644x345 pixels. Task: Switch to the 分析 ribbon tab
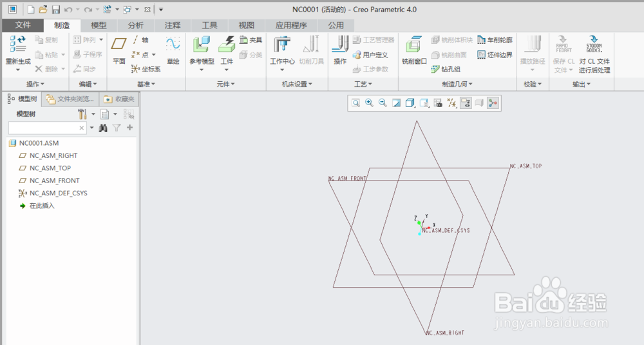(135, 26)
